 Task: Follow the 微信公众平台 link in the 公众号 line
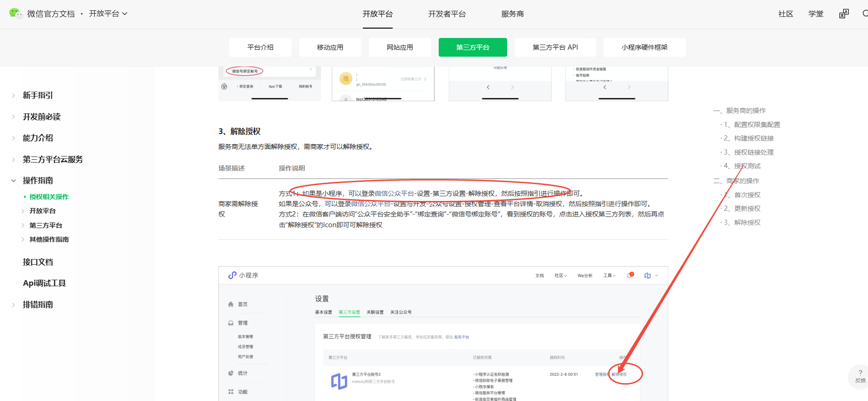(371, 204)
